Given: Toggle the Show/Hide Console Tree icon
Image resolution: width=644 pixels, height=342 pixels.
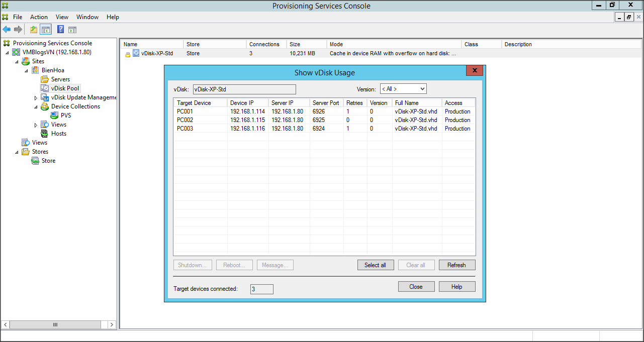Looking at the screenshot, I should 46,30.
